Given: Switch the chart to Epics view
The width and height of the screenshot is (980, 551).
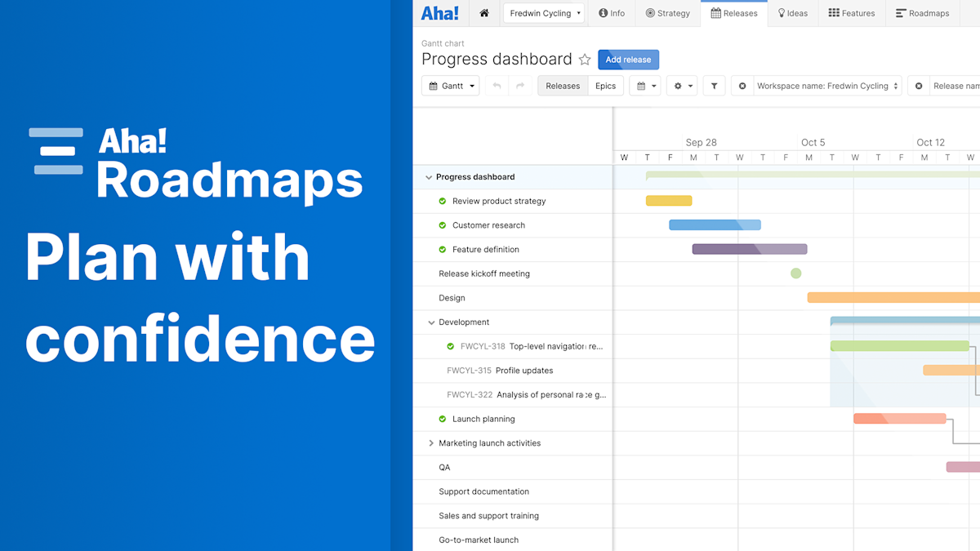Looking at the screenshot, I should 605,85.
